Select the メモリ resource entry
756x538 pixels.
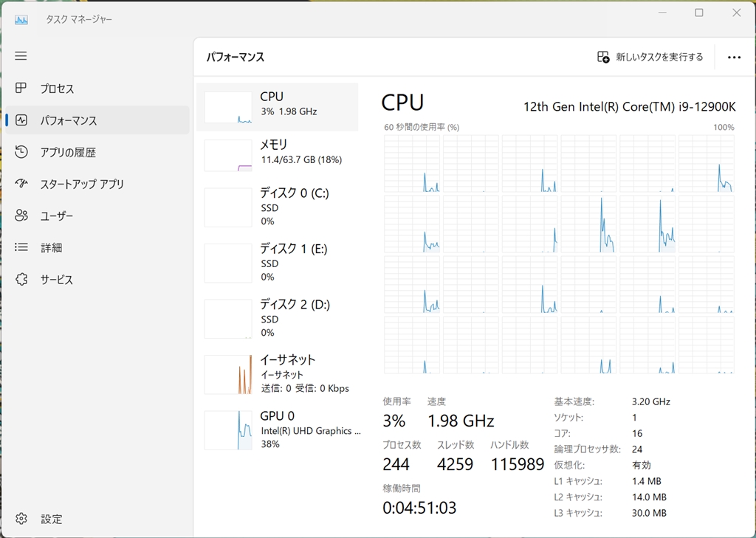pyautogui.click(x=278, y=155)
